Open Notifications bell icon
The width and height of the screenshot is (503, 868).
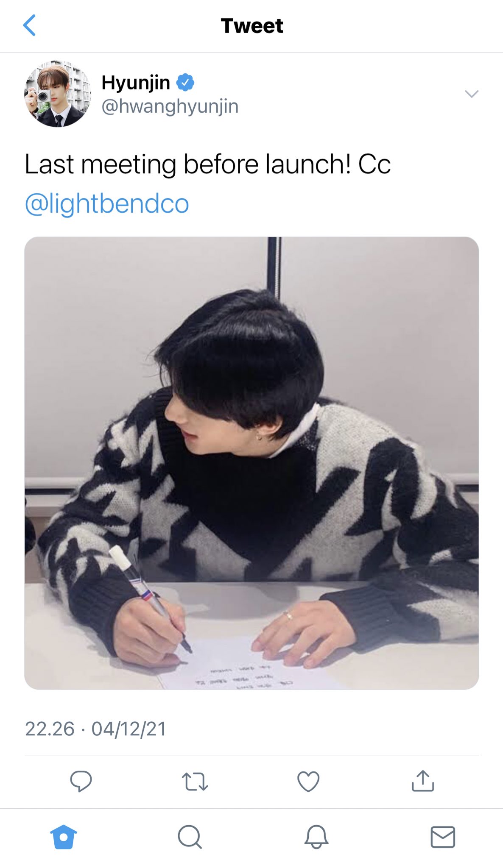click(x=316, y=837)
